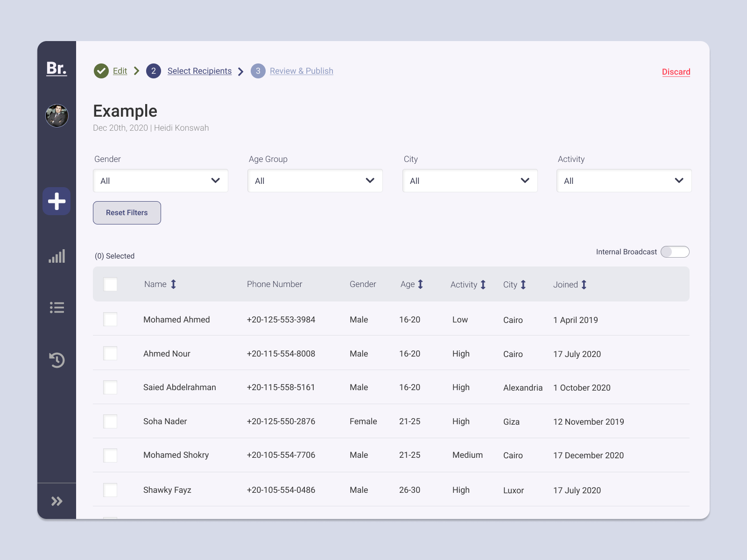This screenshot has height=560, width=747.
Task: Enable the Internal Broadcast toggle
Action: (675, 252)
